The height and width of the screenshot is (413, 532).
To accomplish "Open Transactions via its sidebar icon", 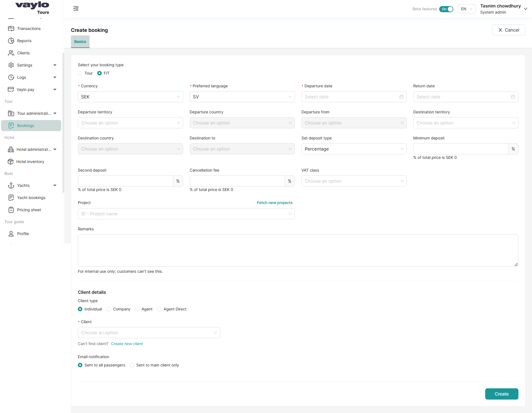I will pyautogui.click(x=11, y=29).
